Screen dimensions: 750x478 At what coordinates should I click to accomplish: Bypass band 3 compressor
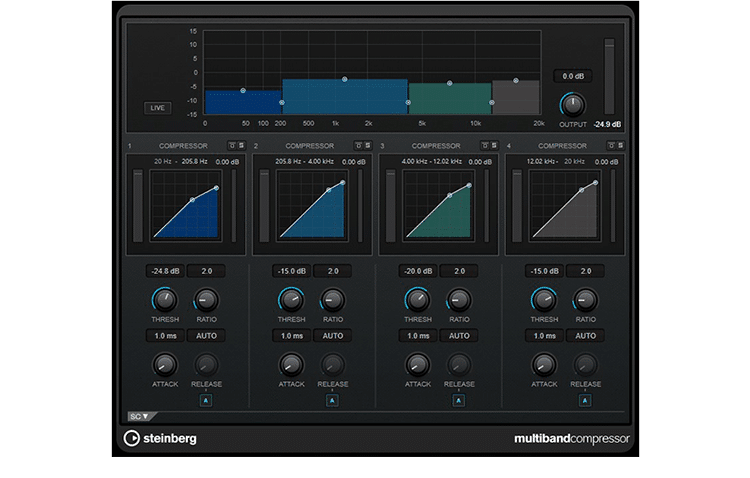[x=485, y=145]
